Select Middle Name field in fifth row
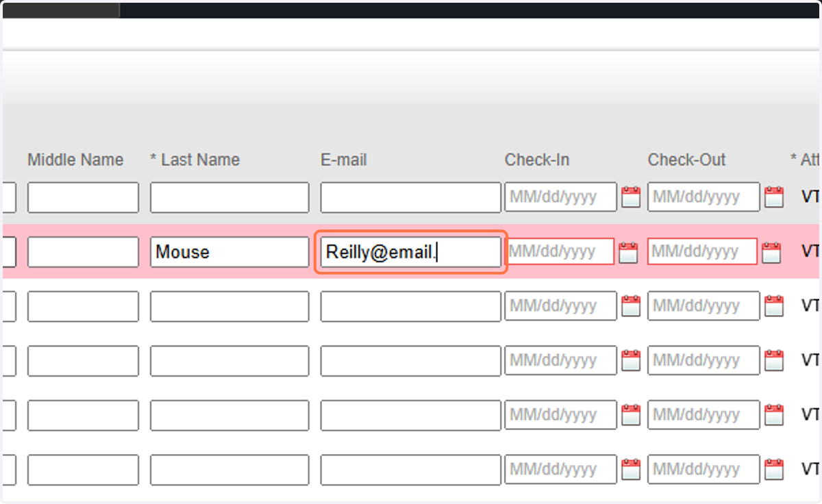Screen dimensions: 822x504 (83, 415)
